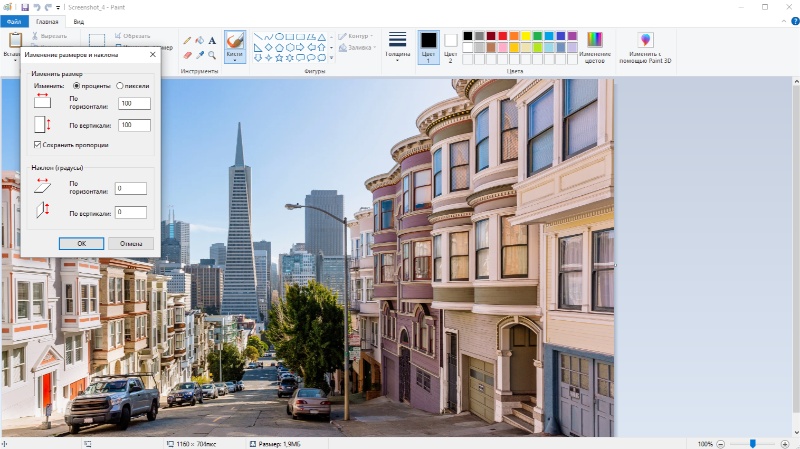Screen dimensions: 800x449
Task: Select the Цвет 1 color button
Action: point(428,47)
